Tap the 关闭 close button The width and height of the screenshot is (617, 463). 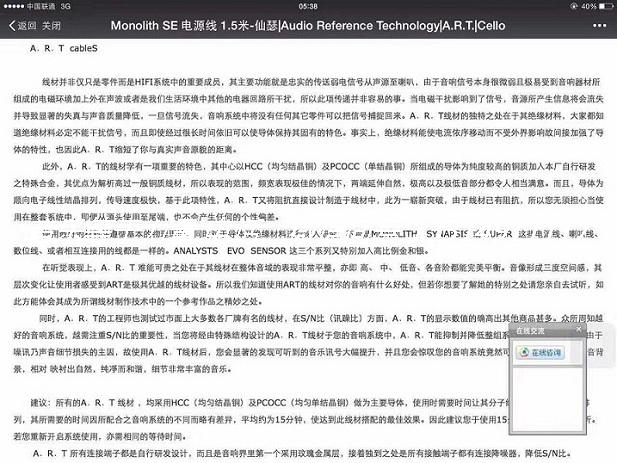coord(51,26)
